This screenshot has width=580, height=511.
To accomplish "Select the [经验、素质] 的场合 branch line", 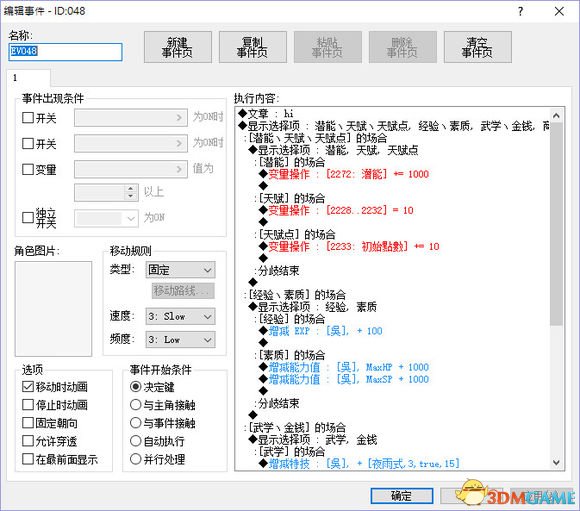I will click(295, 295).
